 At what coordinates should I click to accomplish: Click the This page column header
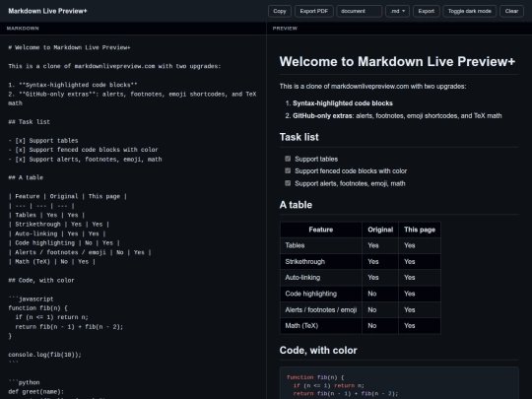(x=420, y=230)
